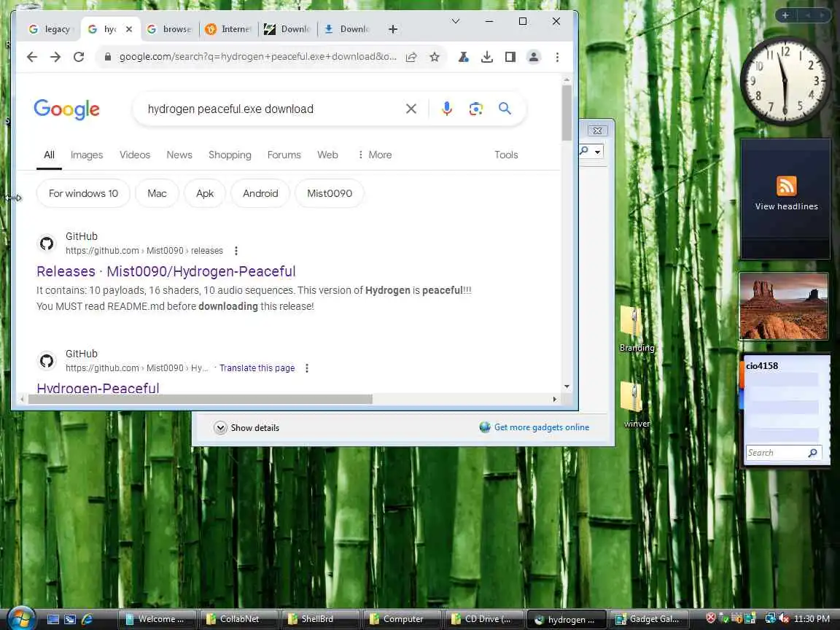
Task: Apply the Android suggestion chip
Action: (260, 193)
